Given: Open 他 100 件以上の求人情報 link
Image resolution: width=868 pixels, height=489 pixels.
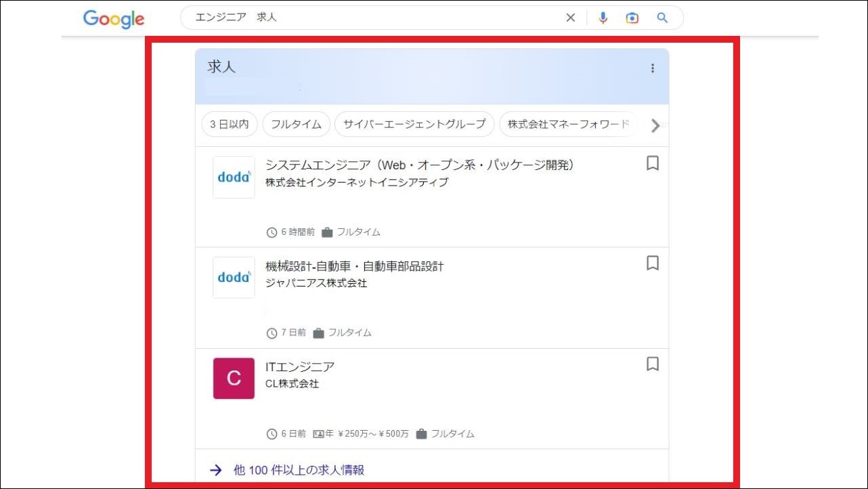Looking at the screenshot, I should pos(299,470).
